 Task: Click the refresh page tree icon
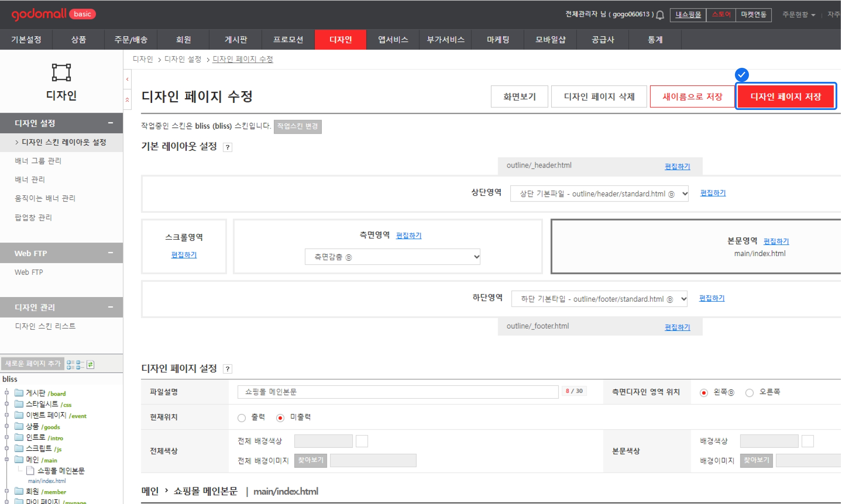90,364
